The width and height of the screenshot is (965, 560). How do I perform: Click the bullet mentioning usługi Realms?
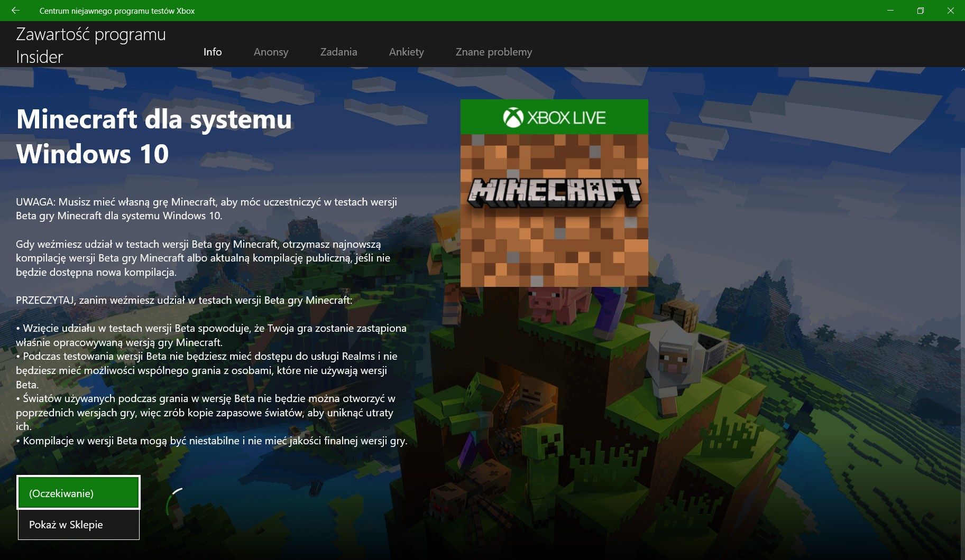point(206,370)
